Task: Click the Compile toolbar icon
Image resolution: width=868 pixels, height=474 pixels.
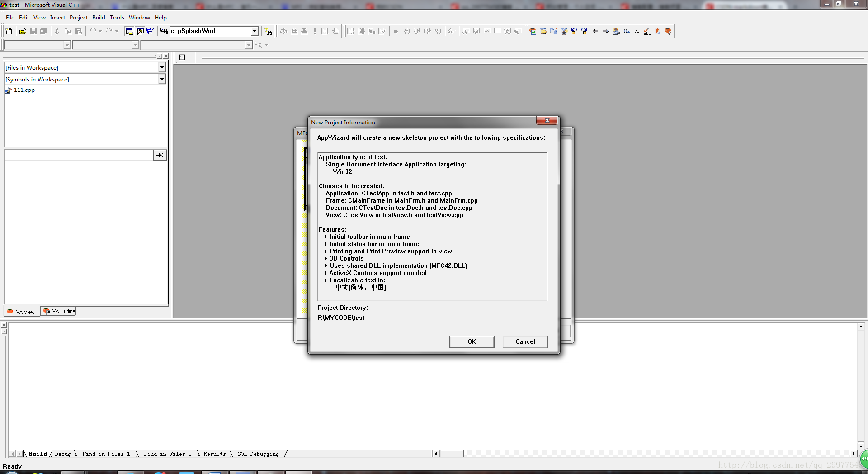Action: pyautogui.click(x=283, y=31)
